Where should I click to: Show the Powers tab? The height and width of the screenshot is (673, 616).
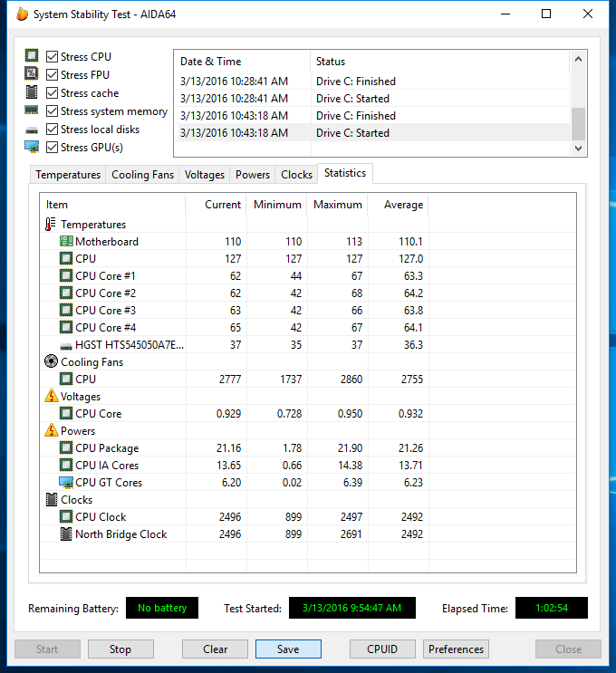point(253,175)
